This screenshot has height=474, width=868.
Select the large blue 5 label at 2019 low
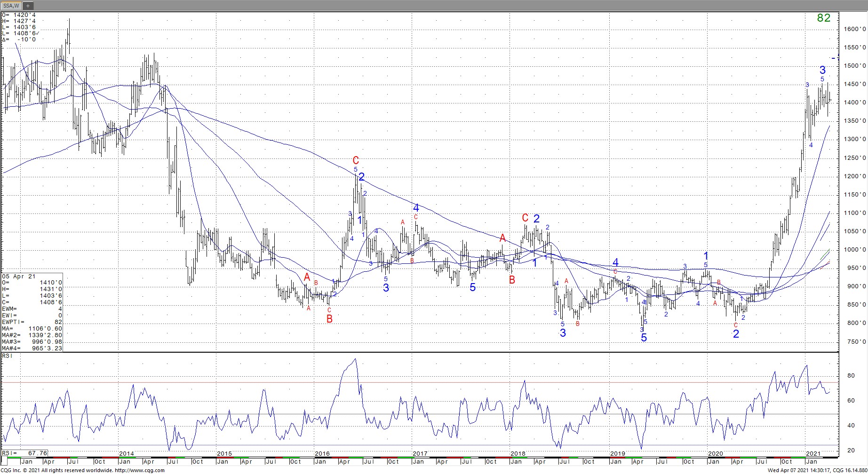pyautogui.click(x=644, y=338)
